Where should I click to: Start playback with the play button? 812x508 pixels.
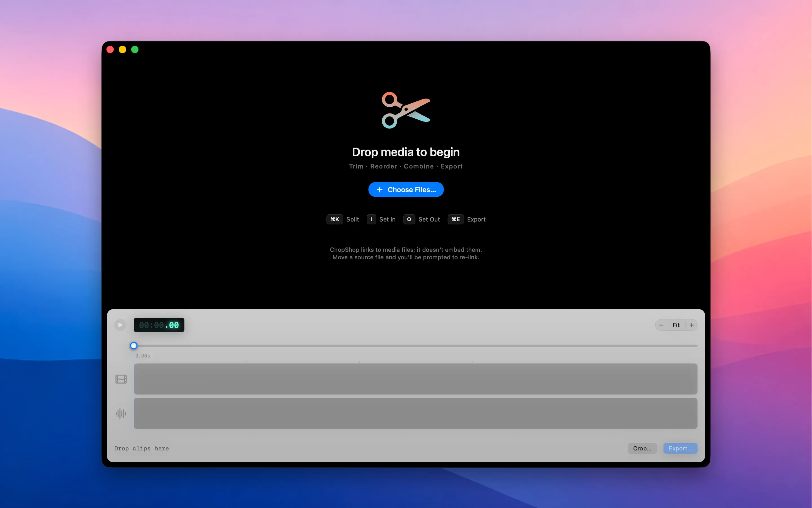[120, 325]
